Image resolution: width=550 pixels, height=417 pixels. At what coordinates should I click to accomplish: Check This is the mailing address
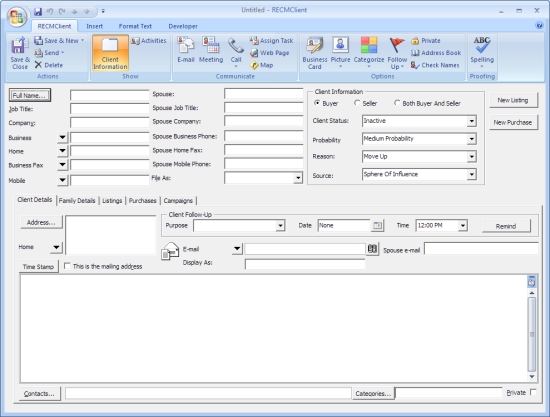click(x=67, y=266)
